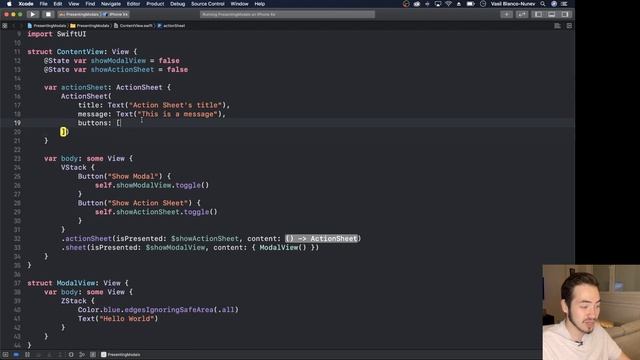Screen dimensions: 640x360
Task: Click the "This is a message" string
Action: click(177, 114)
